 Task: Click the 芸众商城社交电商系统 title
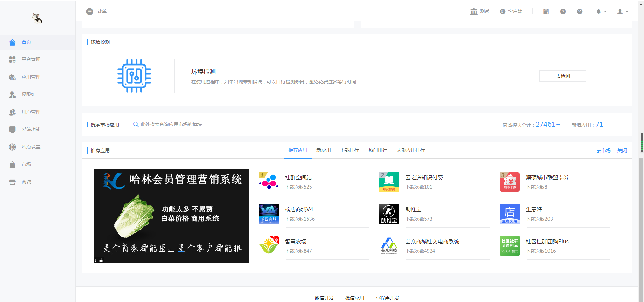[432, 242]
